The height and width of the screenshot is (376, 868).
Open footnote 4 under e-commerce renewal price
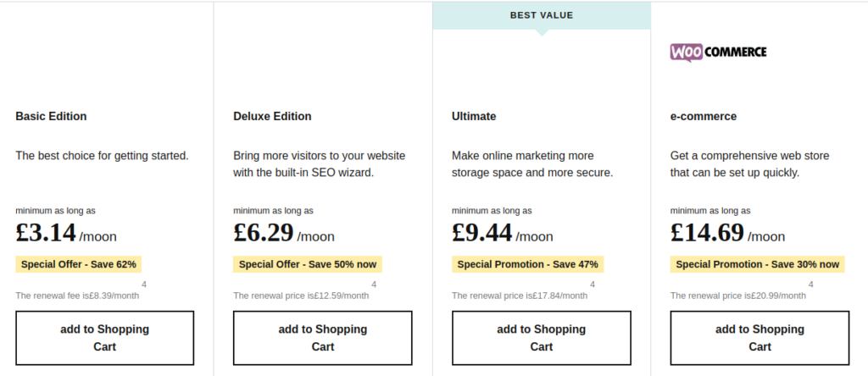click(811, 285)
